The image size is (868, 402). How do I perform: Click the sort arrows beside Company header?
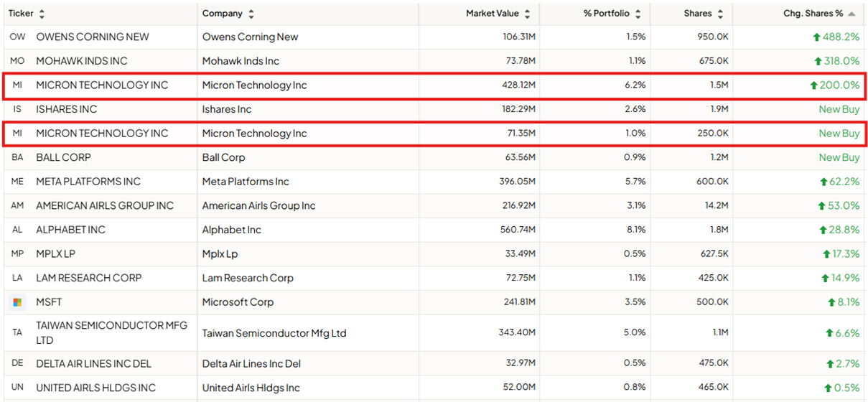click(251, 14)
